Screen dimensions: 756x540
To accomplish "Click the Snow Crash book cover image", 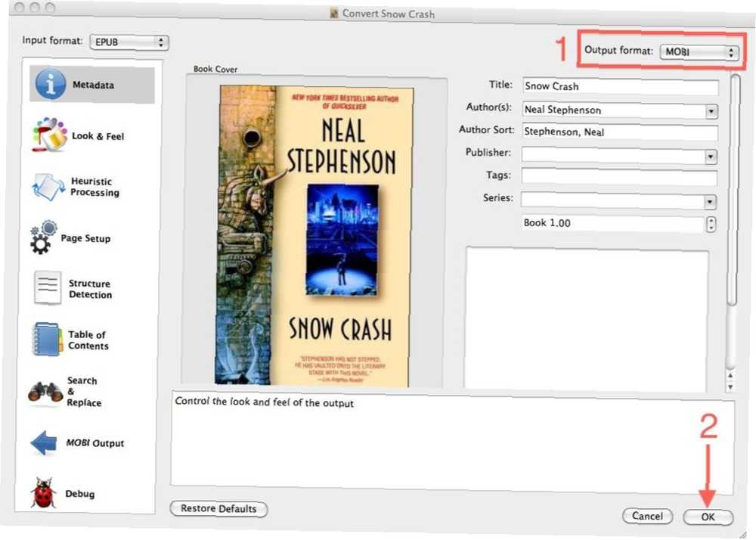I will [314, 236].
